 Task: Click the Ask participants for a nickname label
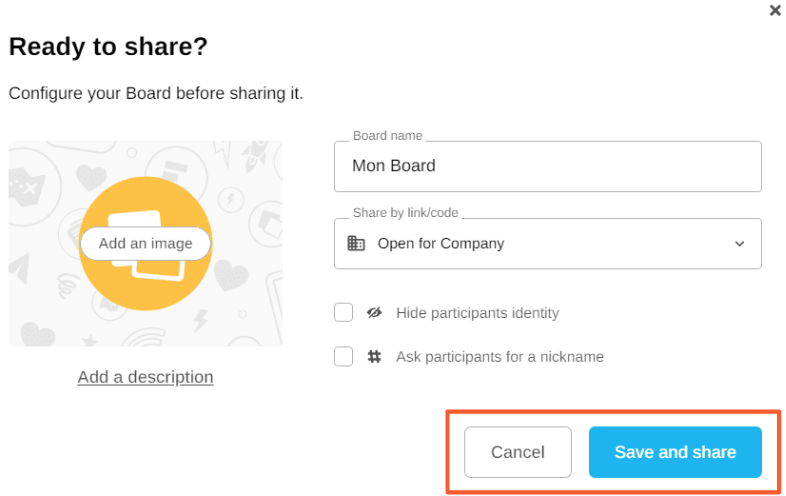pyautogui.click(x=499, y=356)
